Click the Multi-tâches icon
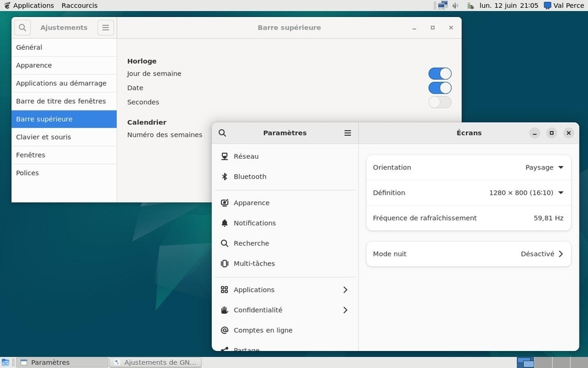The width and height of the screenshot is (588, 368). 224,263
